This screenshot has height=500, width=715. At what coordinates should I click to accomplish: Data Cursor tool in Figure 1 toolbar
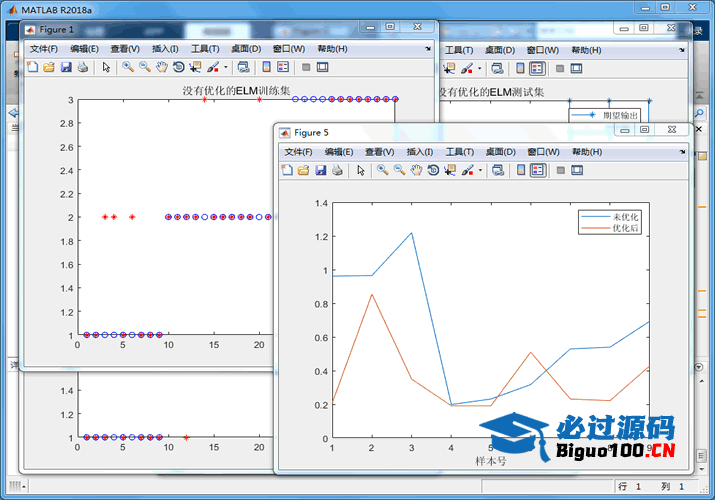coord(196,67)
